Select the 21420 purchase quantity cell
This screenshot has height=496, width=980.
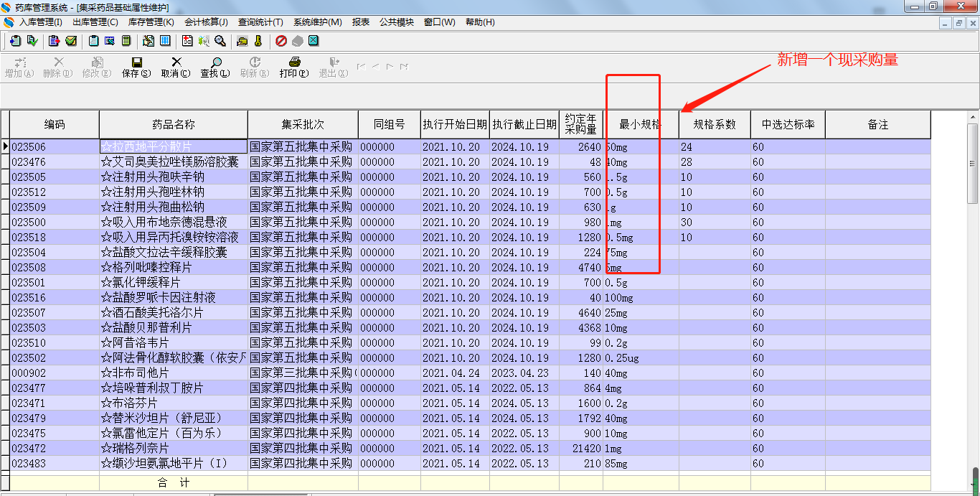[581, 448]
